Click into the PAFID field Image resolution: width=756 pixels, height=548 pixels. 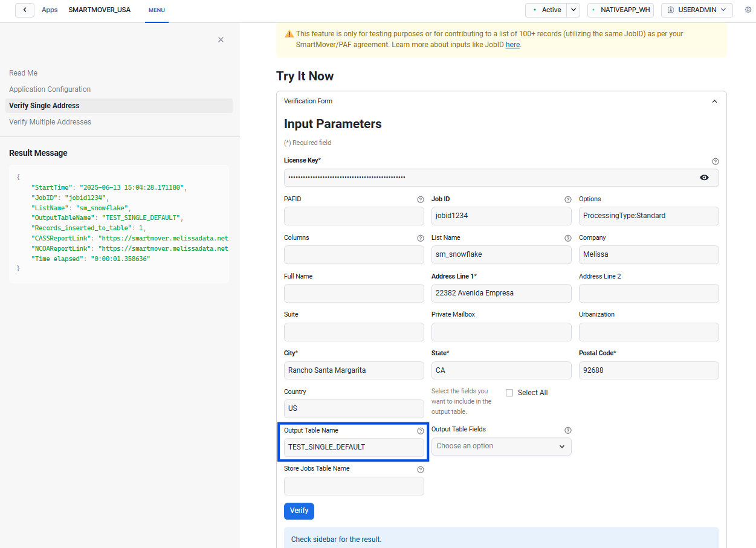[354, 216]
